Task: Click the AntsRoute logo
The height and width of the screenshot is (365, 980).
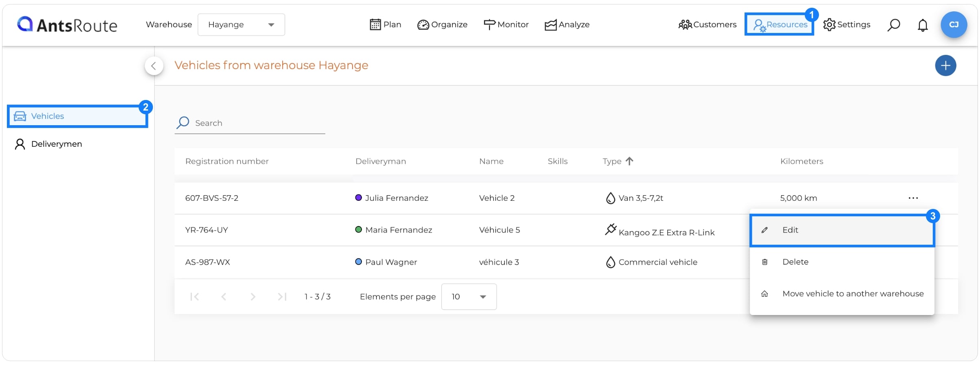Action: [67, 25]
